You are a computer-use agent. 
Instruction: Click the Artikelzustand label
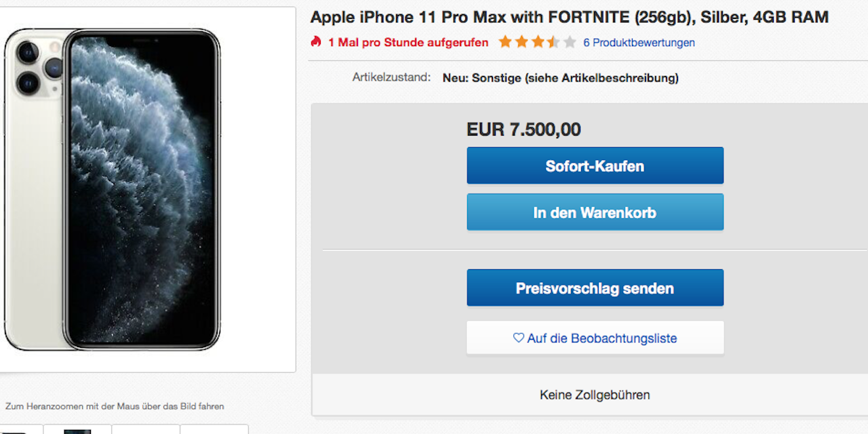point(391,77)
